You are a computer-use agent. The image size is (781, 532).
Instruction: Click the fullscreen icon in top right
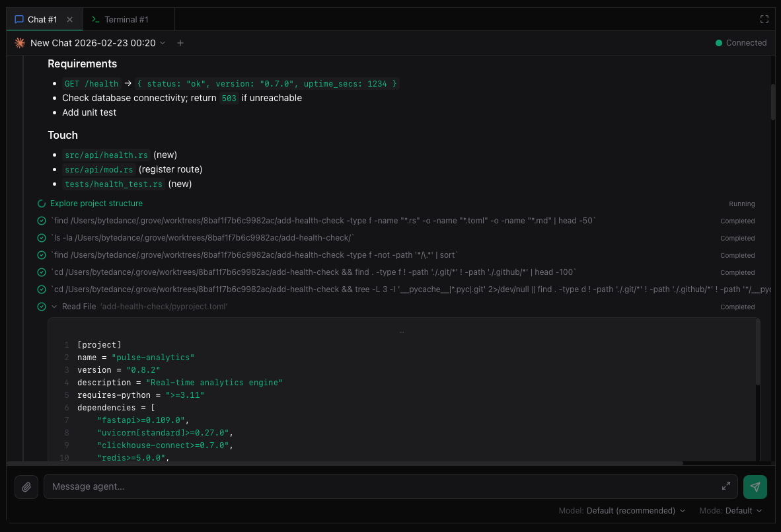pyautogui.click(x=764, y=20)
